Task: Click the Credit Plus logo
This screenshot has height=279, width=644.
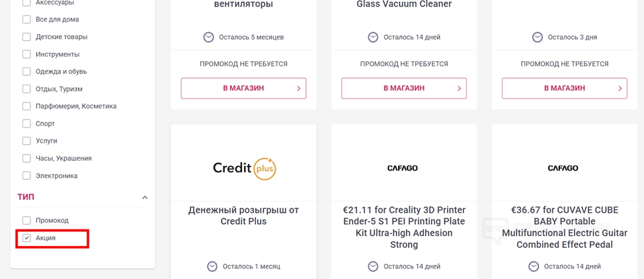Action: [243, 168]
